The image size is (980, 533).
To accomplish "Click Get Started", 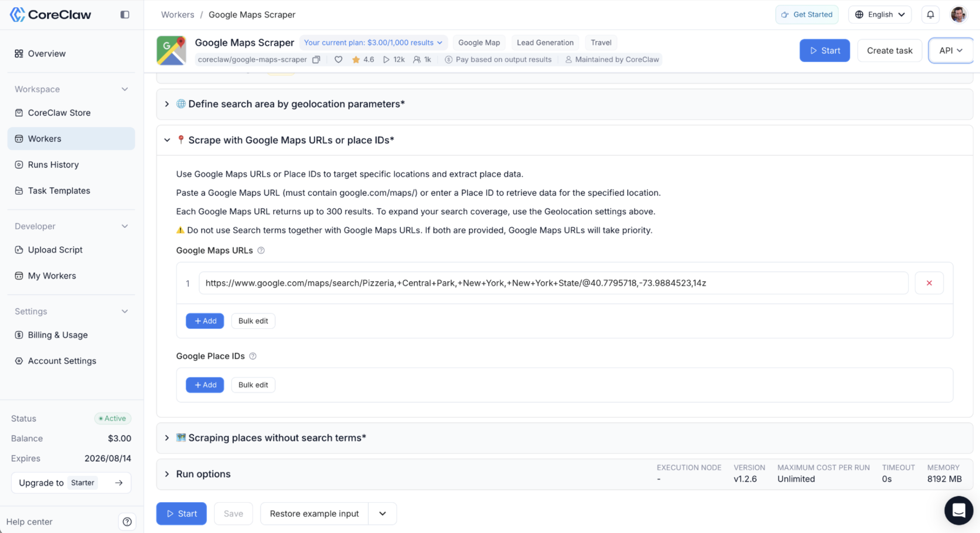I will tap(807, 14).
